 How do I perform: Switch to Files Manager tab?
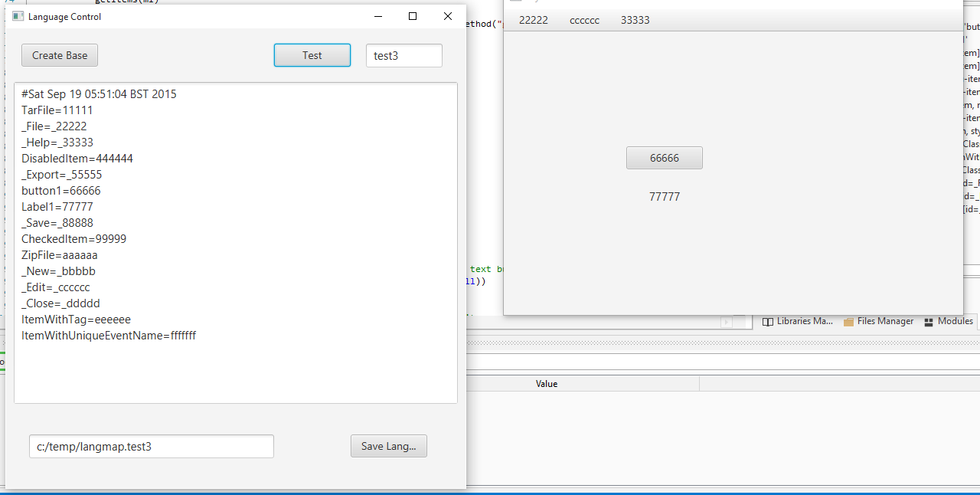[x=878, y=321]
